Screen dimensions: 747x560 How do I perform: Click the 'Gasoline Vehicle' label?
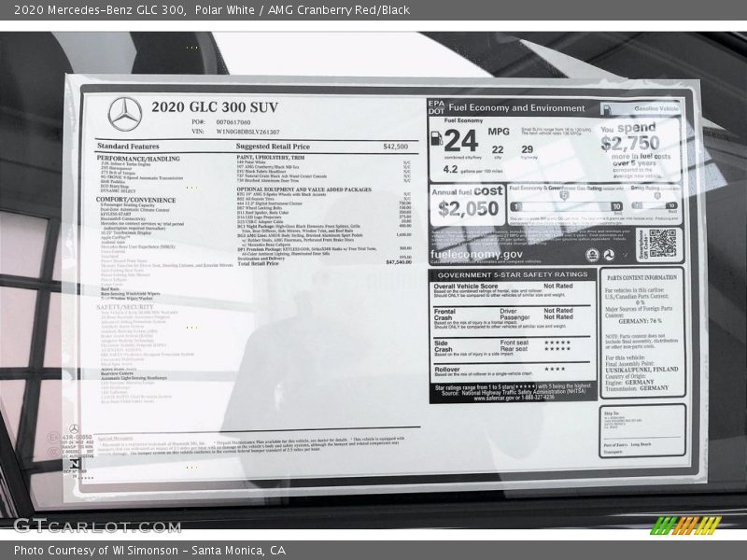pos(656,108)
